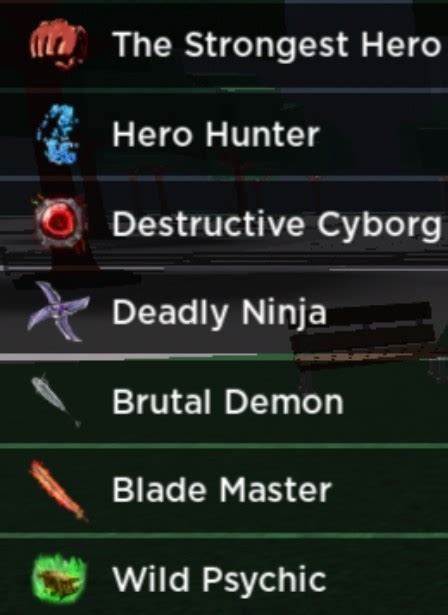The image size is (448, 615).
Task: Choose the Hero Hunter entry
Action: tap(216, 135)
